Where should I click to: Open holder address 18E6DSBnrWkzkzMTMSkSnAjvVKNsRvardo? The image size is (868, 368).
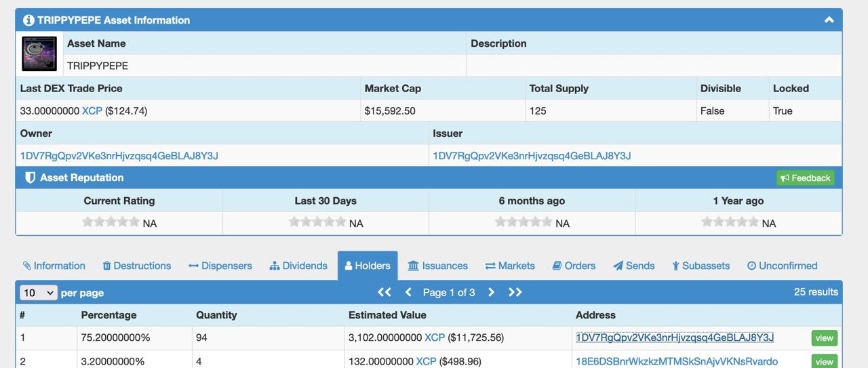pyautogui.click(x=677, y=361)
